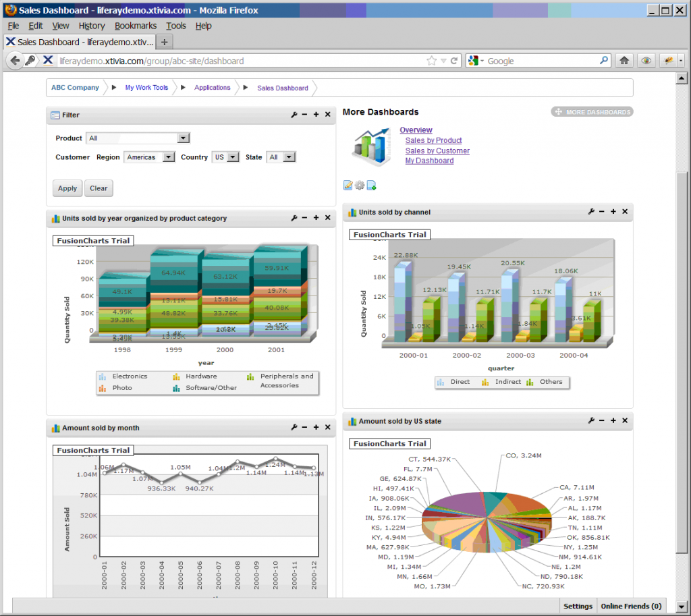Open the History menu

92,26
